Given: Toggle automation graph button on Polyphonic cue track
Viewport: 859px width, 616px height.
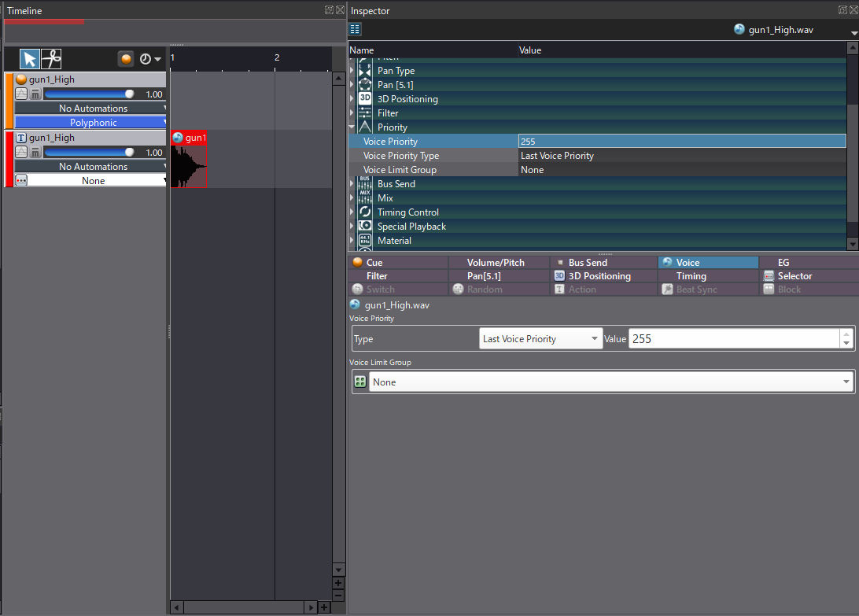Looking at the screenshot, I should coord(21,94).
